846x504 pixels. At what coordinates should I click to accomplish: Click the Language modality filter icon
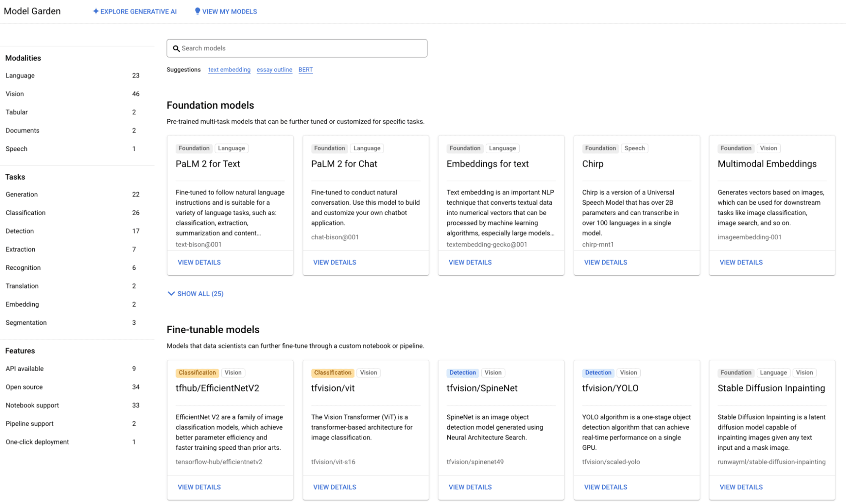coord(19,76)
